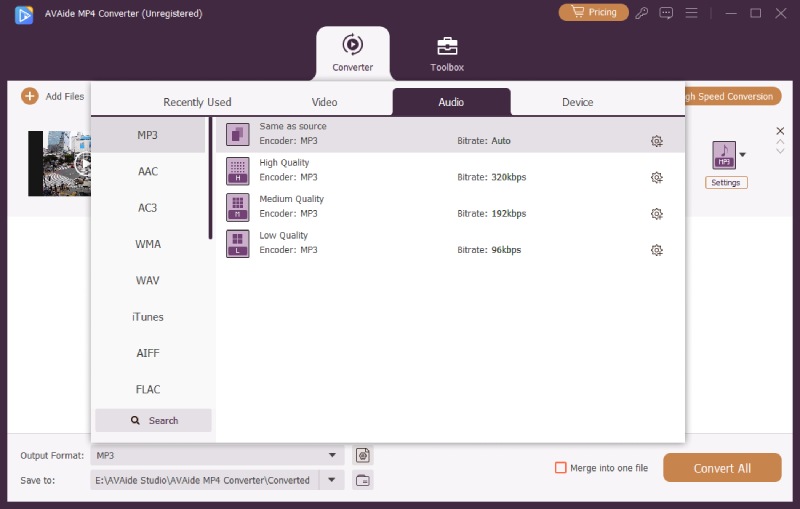The image size is (800, 509).
Task: Choose AC3 in the format list
Action: 148,208
